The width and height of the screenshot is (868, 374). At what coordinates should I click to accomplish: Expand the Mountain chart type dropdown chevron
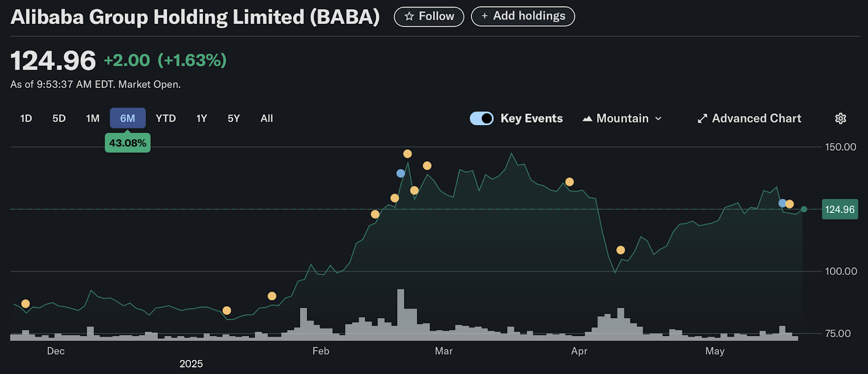pos(658,119)
